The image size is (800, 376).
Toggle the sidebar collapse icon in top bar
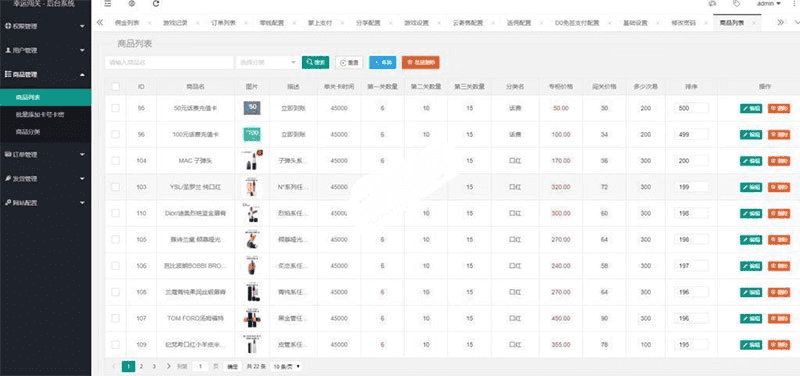tap(108, 4)
